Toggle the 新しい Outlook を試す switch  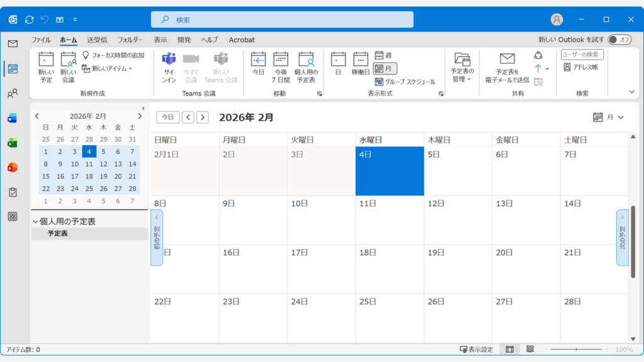point(619,40)
